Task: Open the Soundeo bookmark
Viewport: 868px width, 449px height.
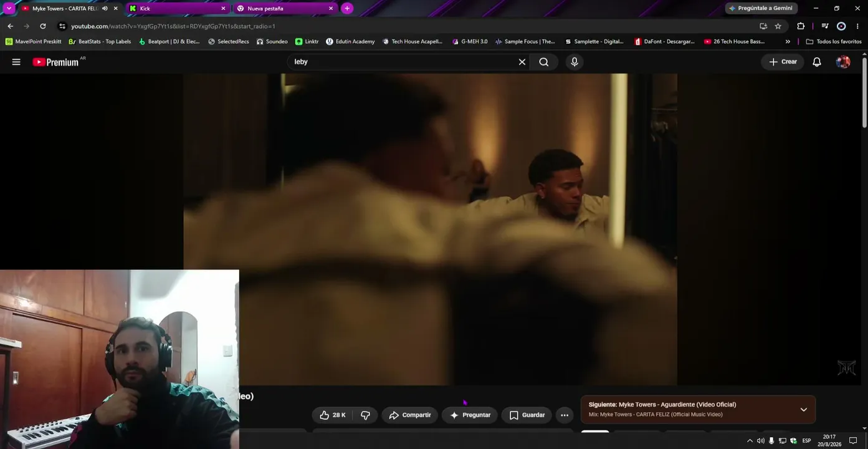Action: 272,42
